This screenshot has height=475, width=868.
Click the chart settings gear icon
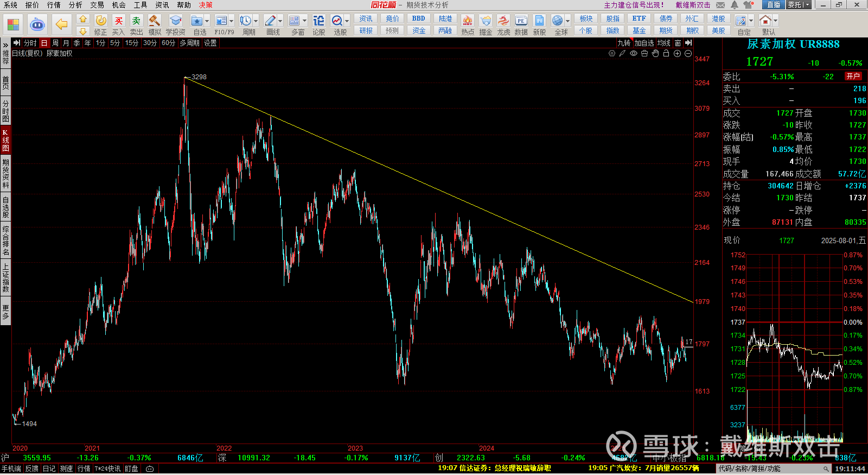tap(612, 53)
